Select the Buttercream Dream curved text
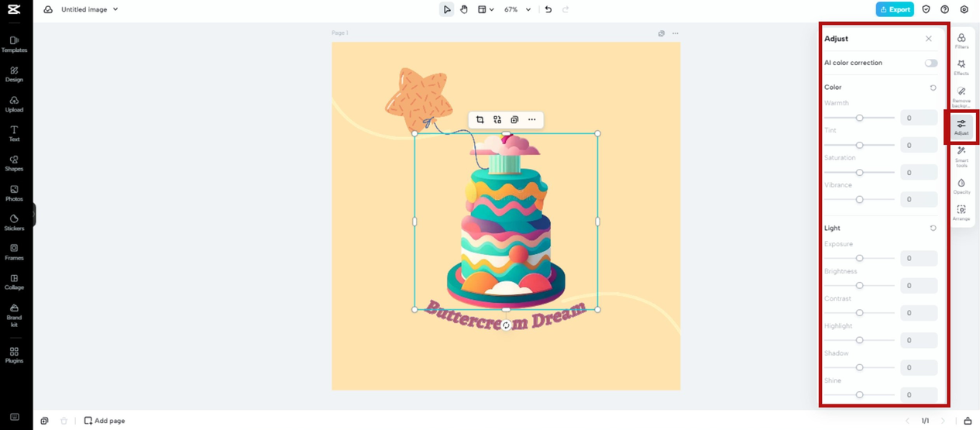980x430 pixels. (506, 315)
